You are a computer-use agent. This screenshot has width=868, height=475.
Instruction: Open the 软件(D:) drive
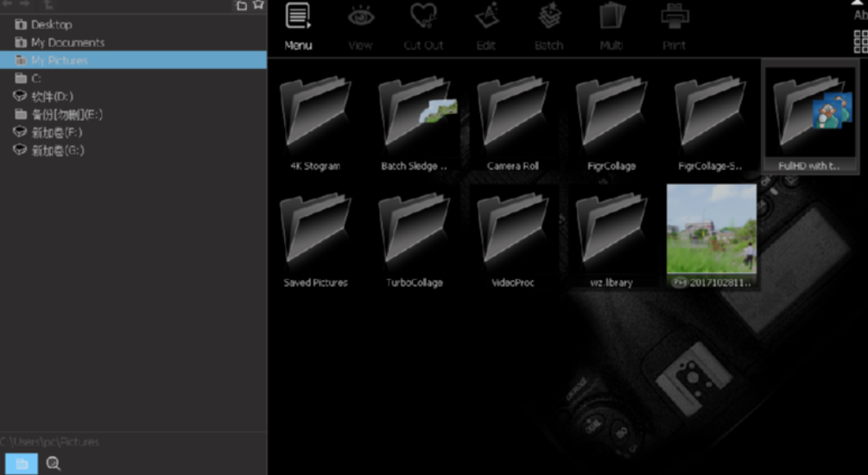[52, 96]
